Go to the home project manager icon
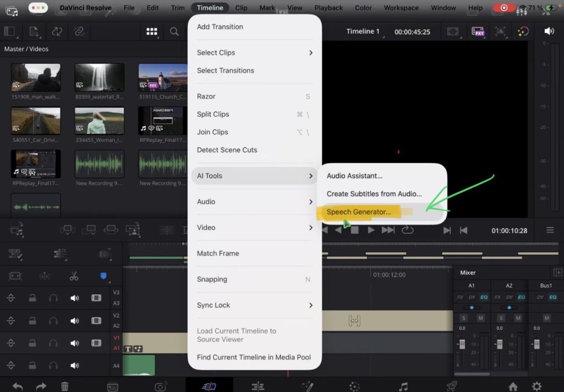This screenshot has height=392, width=564. click(x=513, y=386)
